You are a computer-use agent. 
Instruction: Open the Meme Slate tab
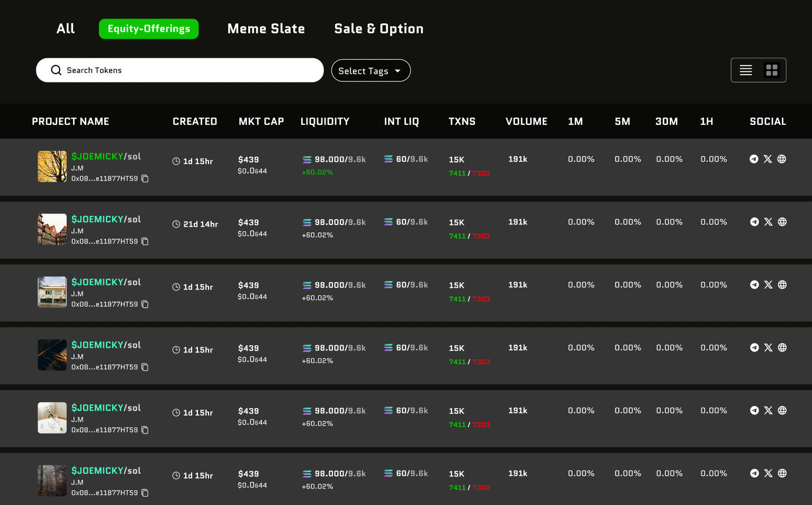pos(266,29)
